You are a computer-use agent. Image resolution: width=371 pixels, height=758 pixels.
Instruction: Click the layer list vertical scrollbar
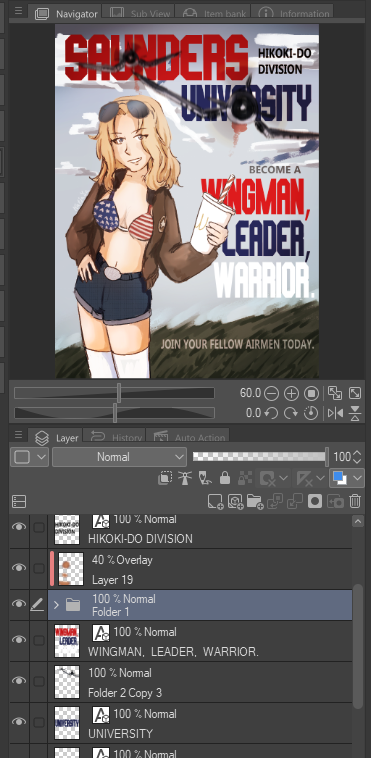pos(357,647)
